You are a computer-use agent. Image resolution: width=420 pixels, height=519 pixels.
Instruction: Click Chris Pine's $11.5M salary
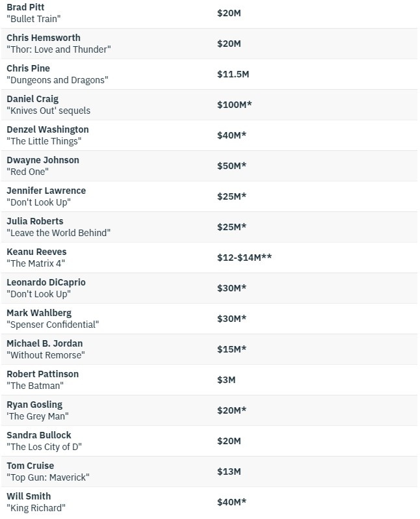[x=233, y=74]
